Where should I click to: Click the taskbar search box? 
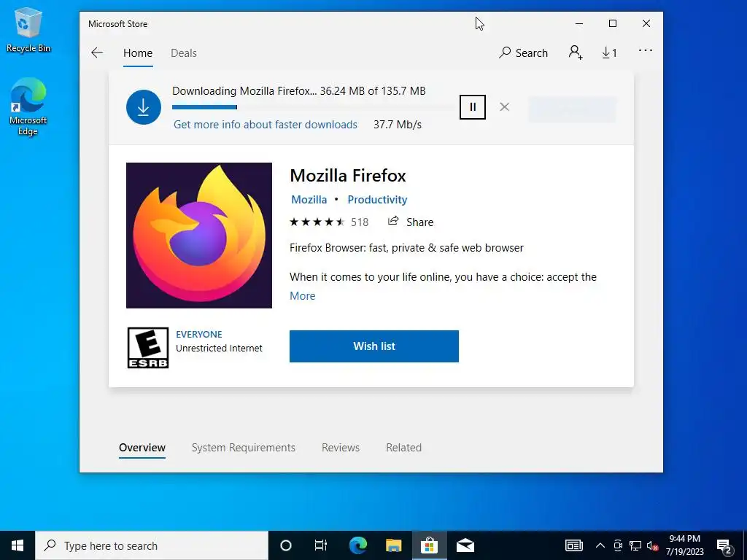coord(152,545)
